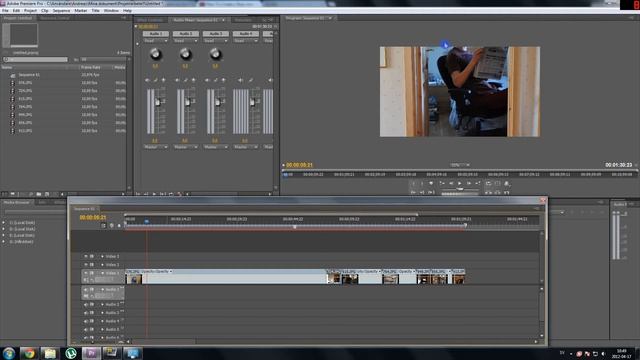Open Audio 3 Master output dropdown
640x360 pixels.
[x=216, y=147]
